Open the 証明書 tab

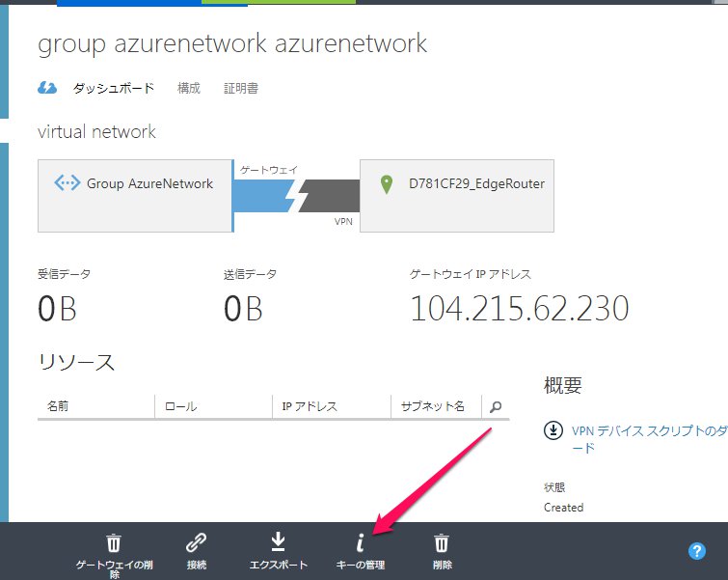pyautogui.click(x=241, y=88)
